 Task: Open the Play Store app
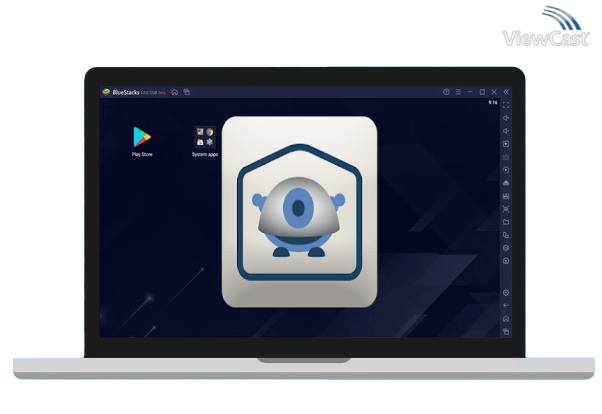coord(142,141)
